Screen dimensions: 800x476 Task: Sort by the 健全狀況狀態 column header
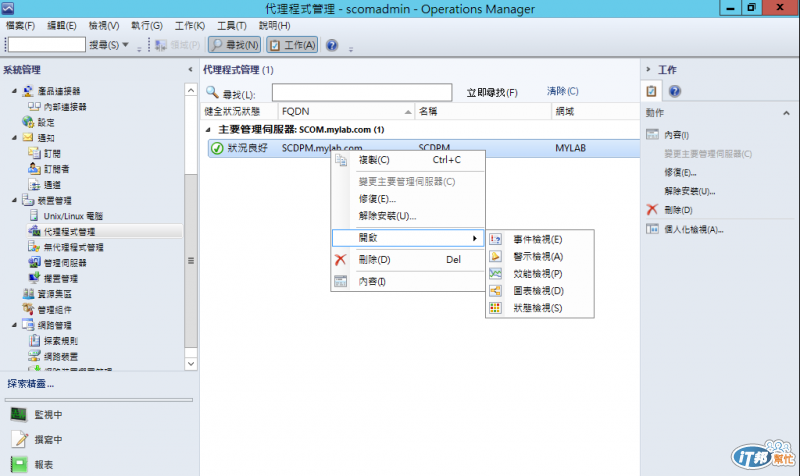click(239, 111)
